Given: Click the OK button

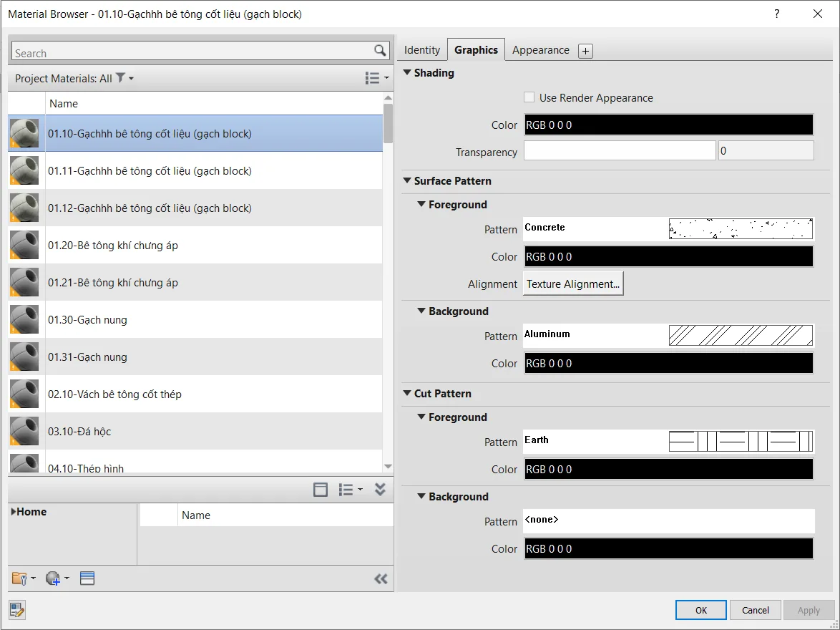Looking at the screenshot, I should tap(700, 610).
